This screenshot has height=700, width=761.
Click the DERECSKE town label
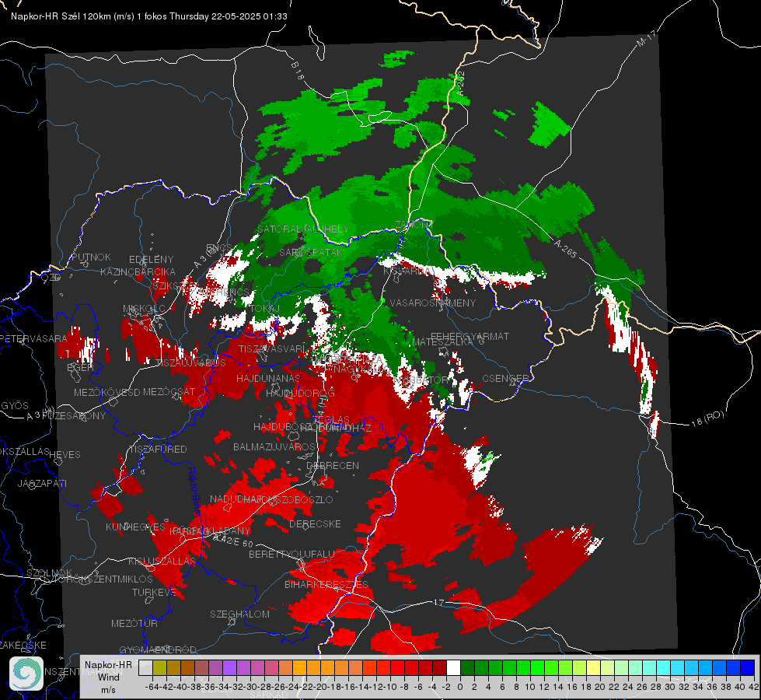pyautogui.click(x=315, y=524)
